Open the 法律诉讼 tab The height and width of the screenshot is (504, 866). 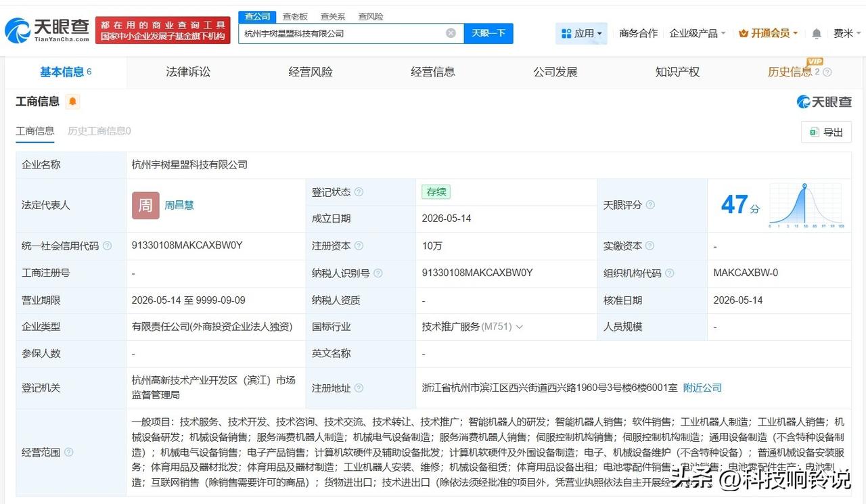(188, 72)
